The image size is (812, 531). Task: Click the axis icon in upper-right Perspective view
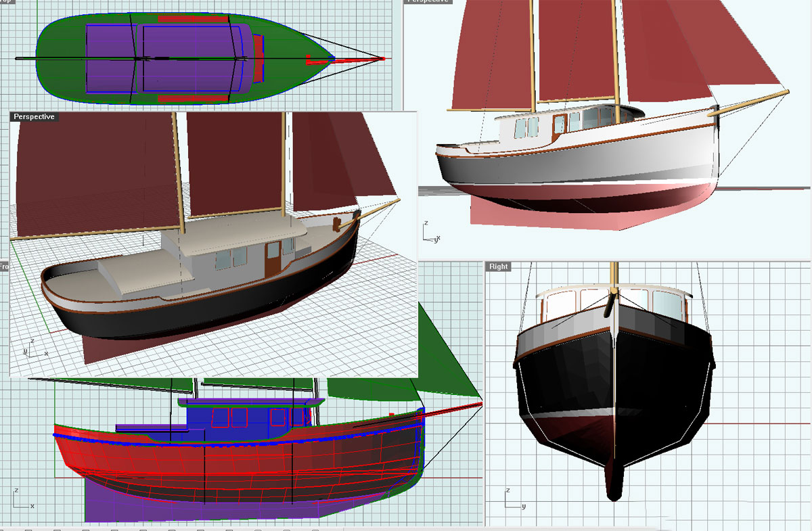[x=430, y=231]
